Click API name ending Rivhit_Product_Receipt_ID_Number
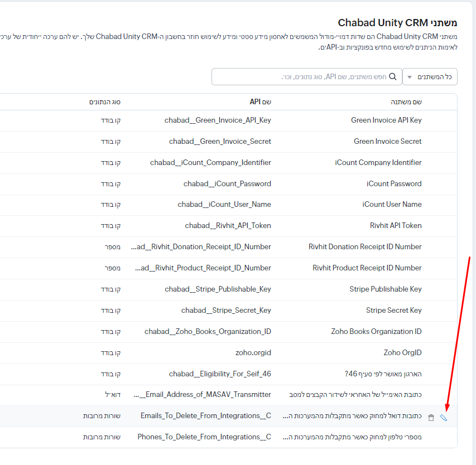Screen dimensions: 476x465 tap(203, 268)
